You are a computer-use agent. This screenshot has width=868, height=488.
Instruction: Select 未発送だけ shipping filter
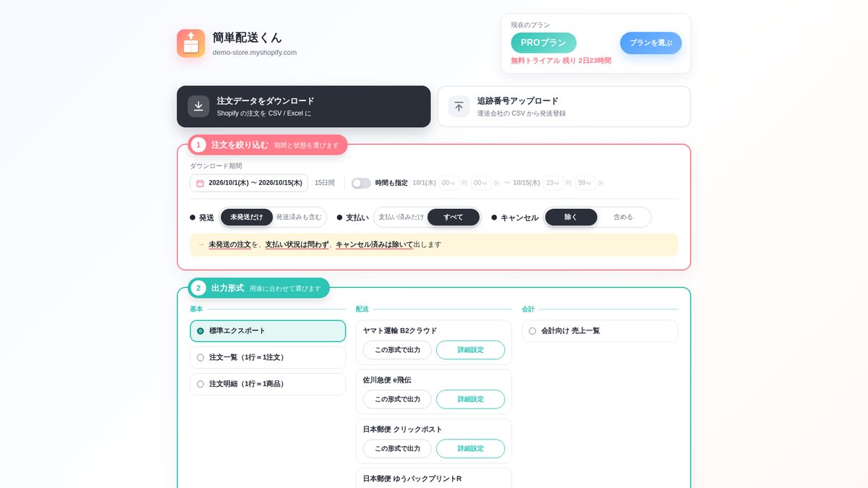click(x=247, y=217)
